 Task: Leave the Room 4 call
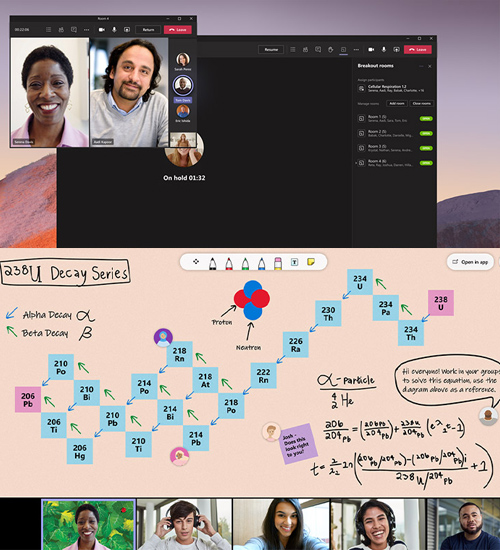coord(178,30)
